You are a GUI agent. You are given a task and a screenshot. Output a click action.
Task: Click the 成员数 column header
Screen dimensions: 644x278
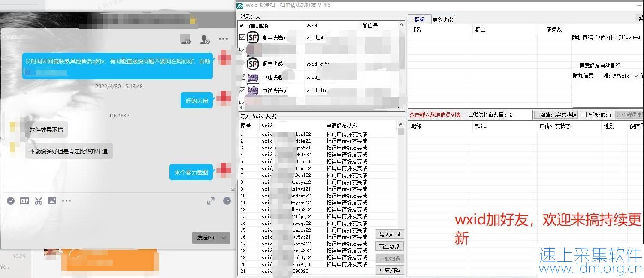coord(554,30)
